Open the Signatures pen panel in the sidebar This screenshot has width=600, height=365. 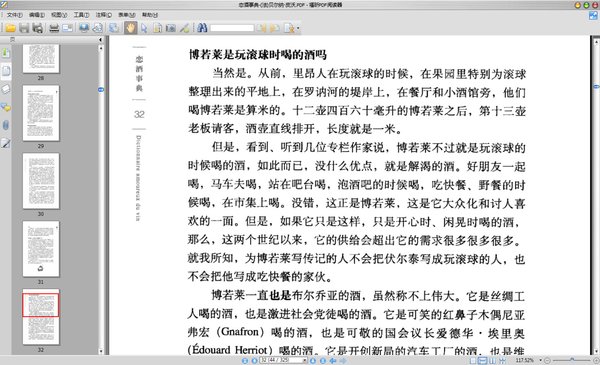click(6, 143)
